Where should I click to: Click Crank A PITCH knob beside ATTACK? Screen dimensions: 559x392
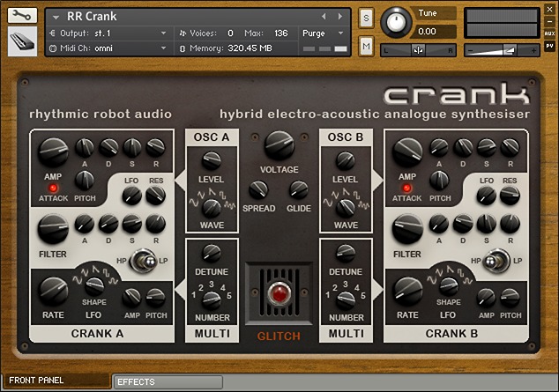(85, 181)
